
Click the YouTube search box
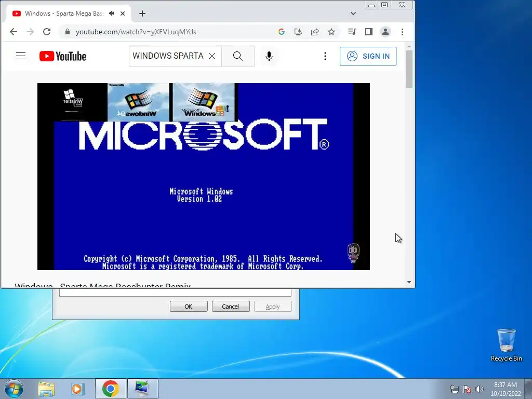(x=168, y=56)
